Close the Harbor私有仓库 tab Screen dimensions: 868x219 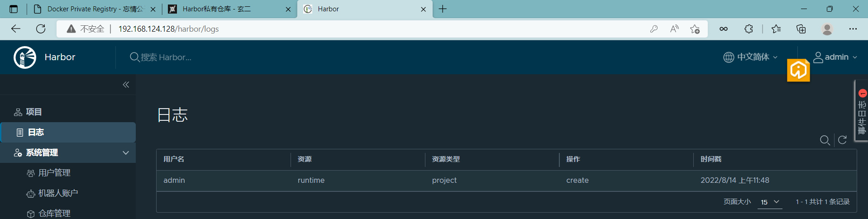(288, 9)
